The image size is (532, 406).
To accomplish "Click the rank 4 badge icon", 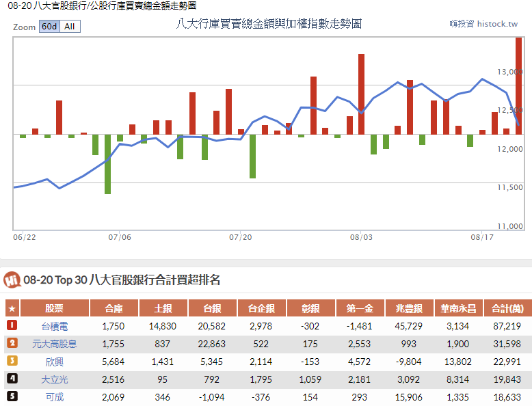I will coord(12,378).
